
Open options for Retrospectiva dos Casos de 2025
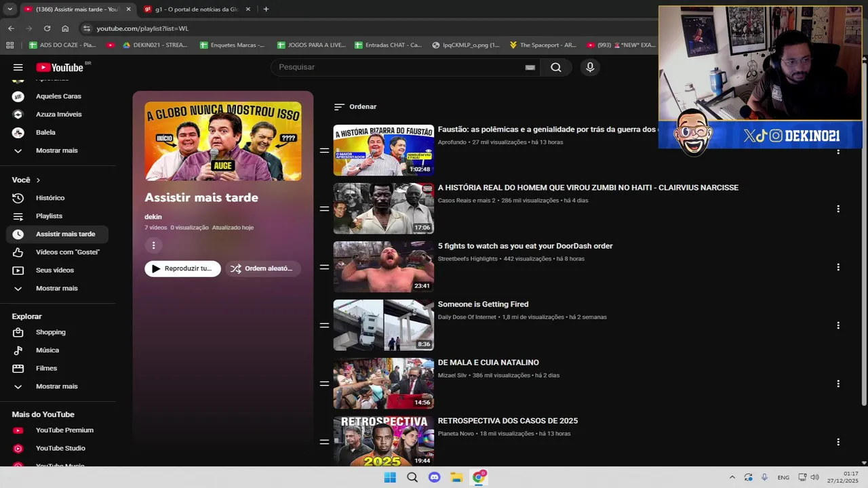pos(838,442)
